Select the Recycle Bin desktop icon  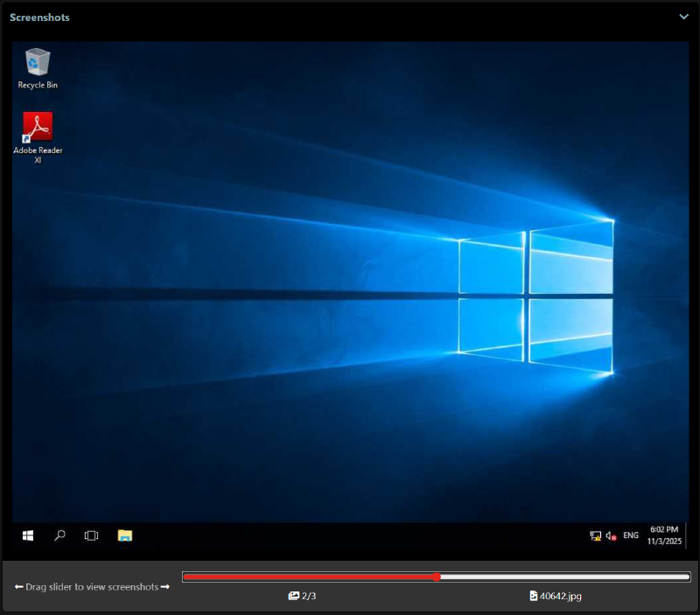click(x=38, y=63)
